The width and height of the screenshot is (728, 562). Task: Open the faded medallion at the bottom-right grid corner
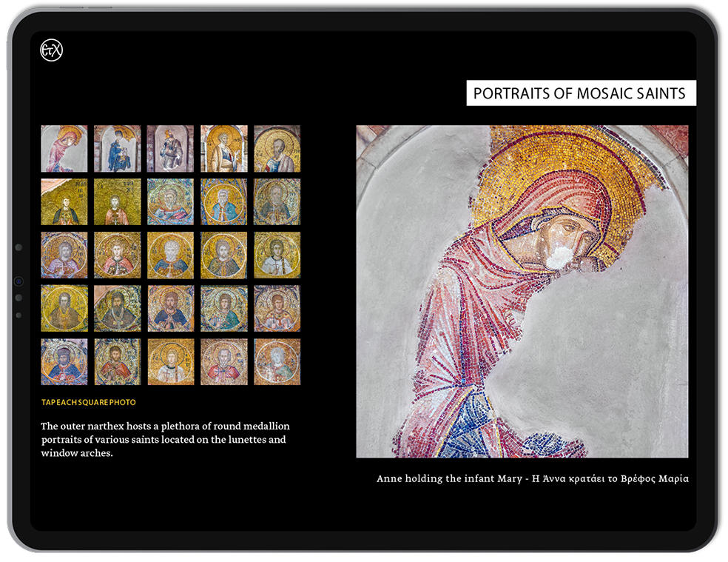point(277,361)
